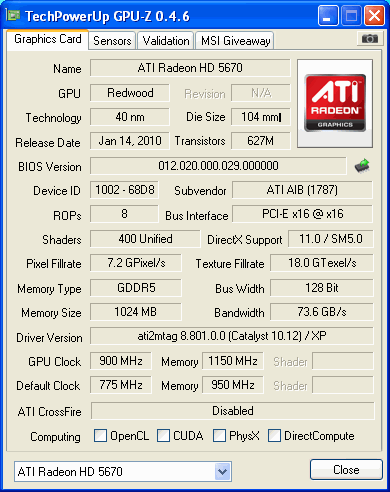Click the DirectX Support 11.0 / SM5.0
390x492 pixels.
(x=331, y=239)
